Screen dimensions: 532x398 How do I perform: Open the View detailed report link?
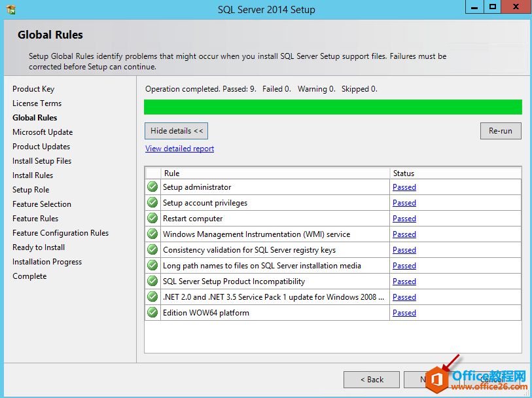coord(179,149)
